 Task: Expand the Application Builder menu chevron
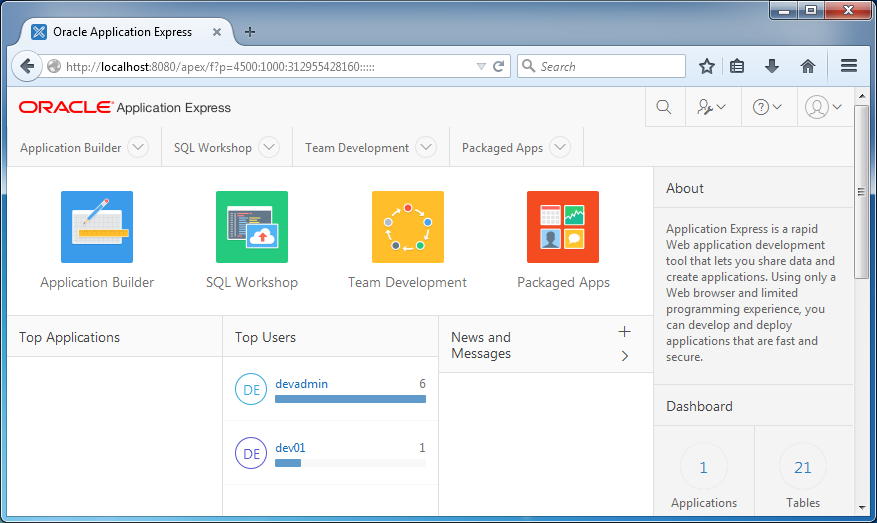pyautogui.click(x=138, y=147)
